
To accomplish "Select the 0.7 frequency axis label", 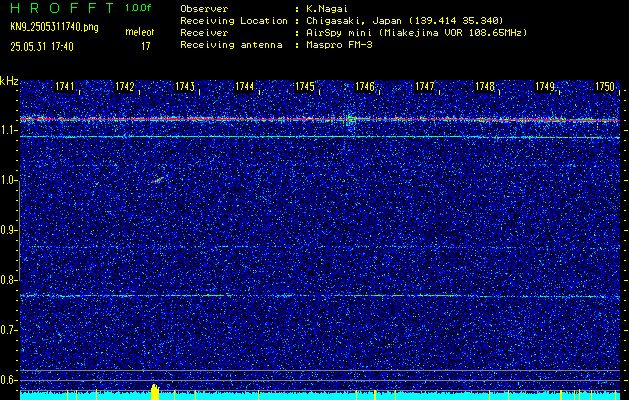I will click(x=7, y=330).
